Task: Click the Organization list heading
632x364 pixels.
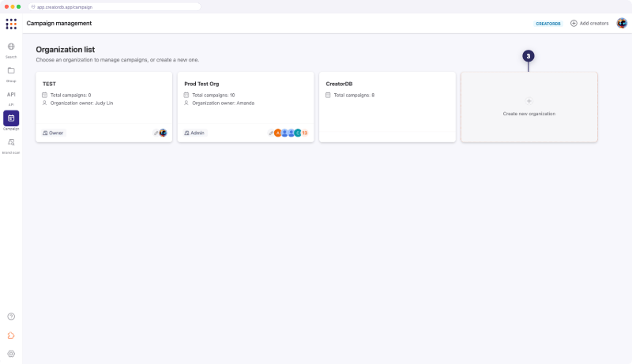Action: (66, 50)
